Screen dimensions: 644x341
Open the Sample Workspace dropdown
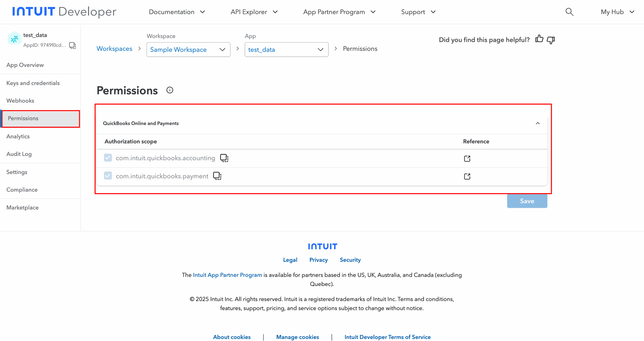(x=188, y=50)
